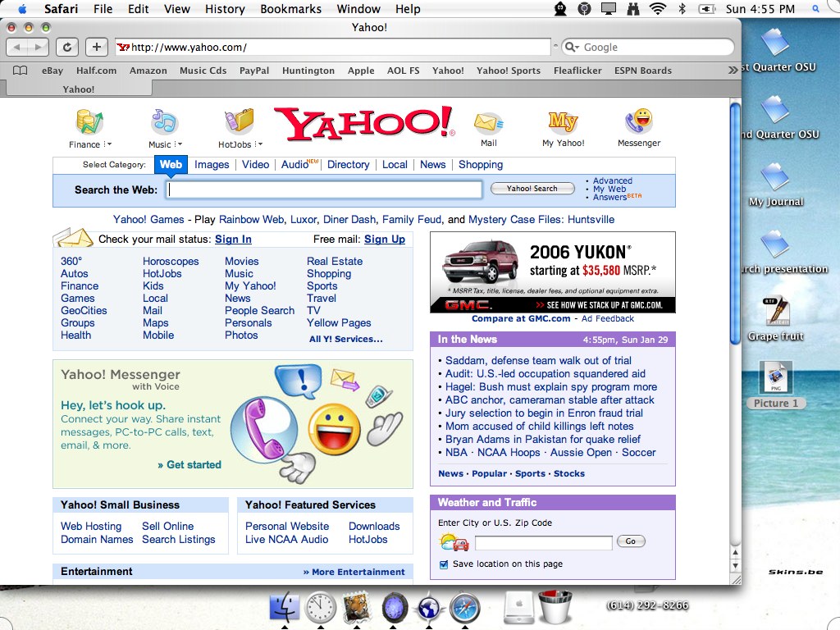This screenshot has height=630, width=840.
Task: Click the Yahoo! logo
Action: (x=365, y=124)
